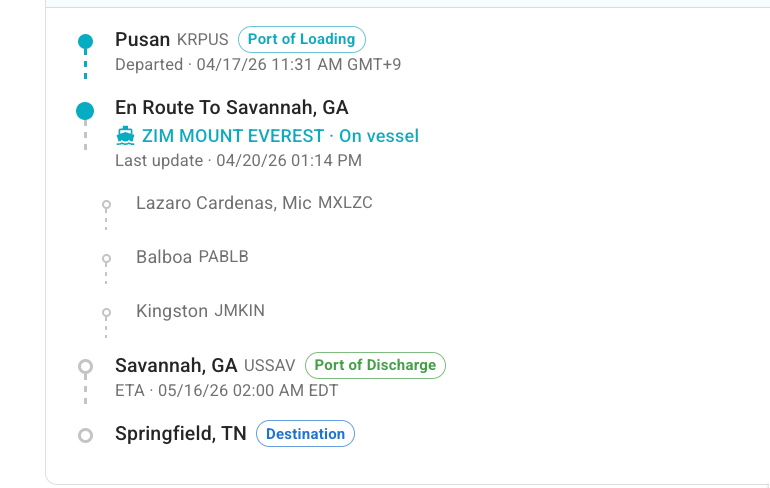
Task: Click the filled teal Pusan timeline dot
Action: point(85,42)
